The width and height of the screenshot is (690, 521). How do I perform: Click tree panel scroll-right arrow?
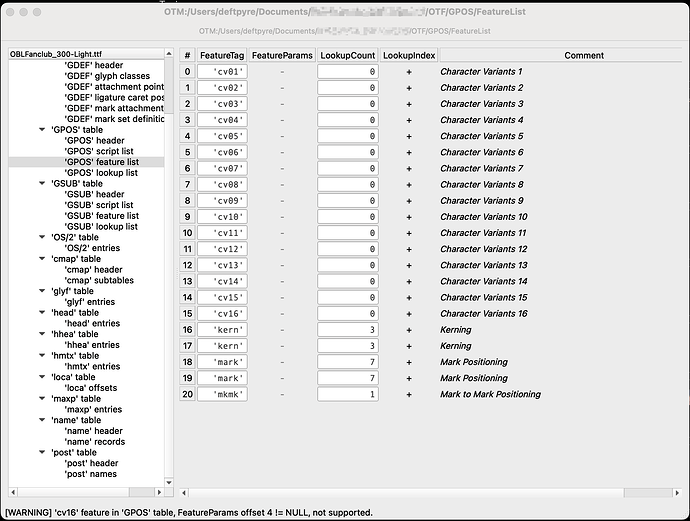[159, 492]
